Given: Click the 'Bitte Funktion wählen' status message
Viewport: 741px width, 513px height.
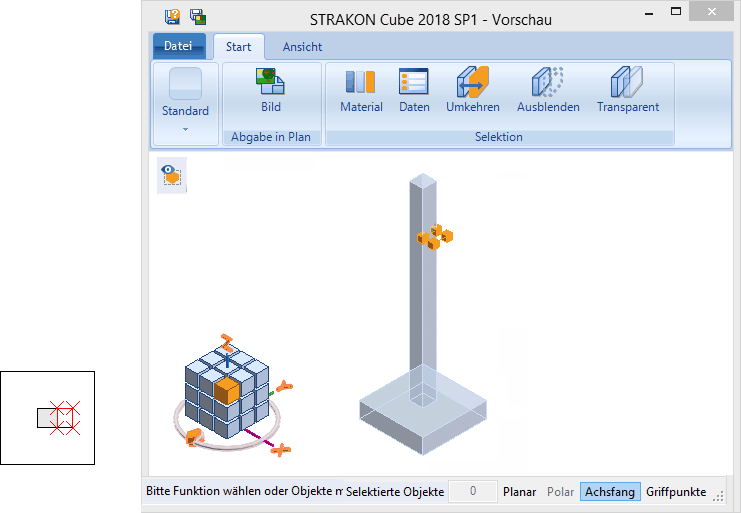Looking at the screenshot, I should point(244,491).
